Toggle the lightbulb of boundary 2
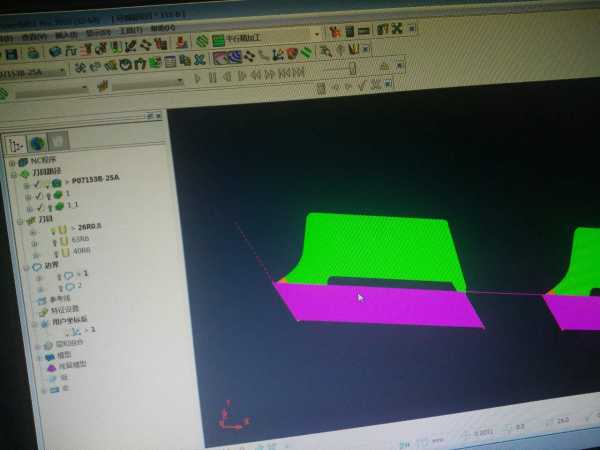This screenshot has height=450, width=600. click(61, 287)
